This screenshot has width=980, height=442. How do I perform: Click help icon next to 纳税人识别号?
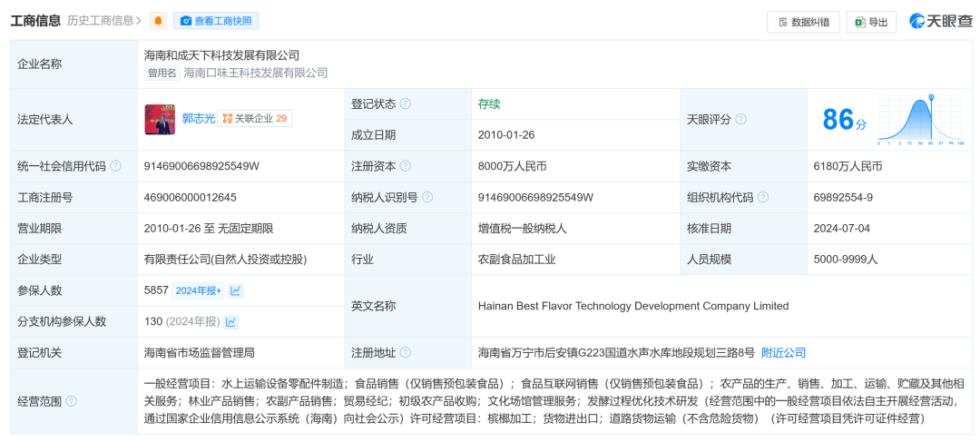click(427, 198)
